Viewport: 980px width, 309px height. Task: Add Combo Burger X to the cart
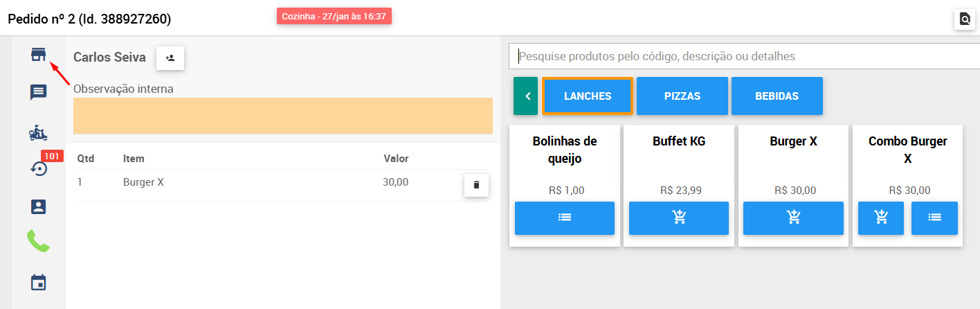click(x=881, y=218)
